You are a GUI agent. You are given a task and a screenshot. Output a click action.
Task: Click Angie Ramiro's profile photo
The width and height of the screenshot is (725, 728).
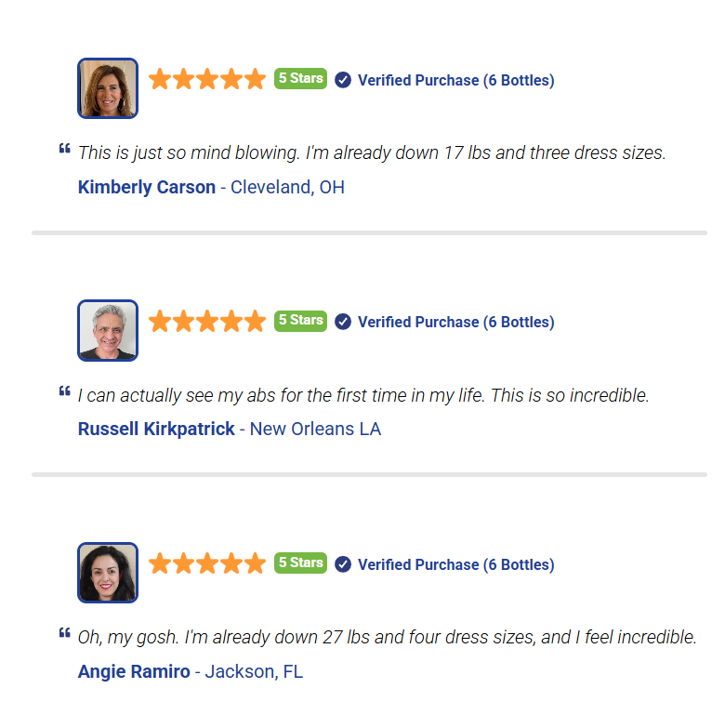click(x=108, y=573)
